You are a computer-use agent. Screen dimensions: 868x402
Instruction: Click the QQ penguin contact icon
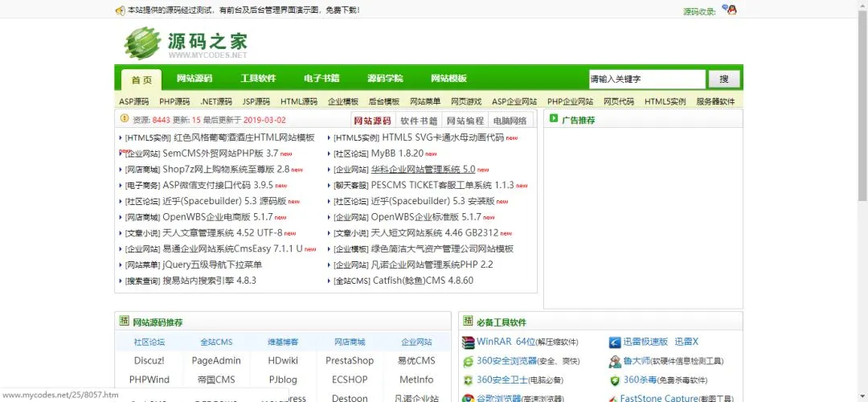tap(732, 10)
